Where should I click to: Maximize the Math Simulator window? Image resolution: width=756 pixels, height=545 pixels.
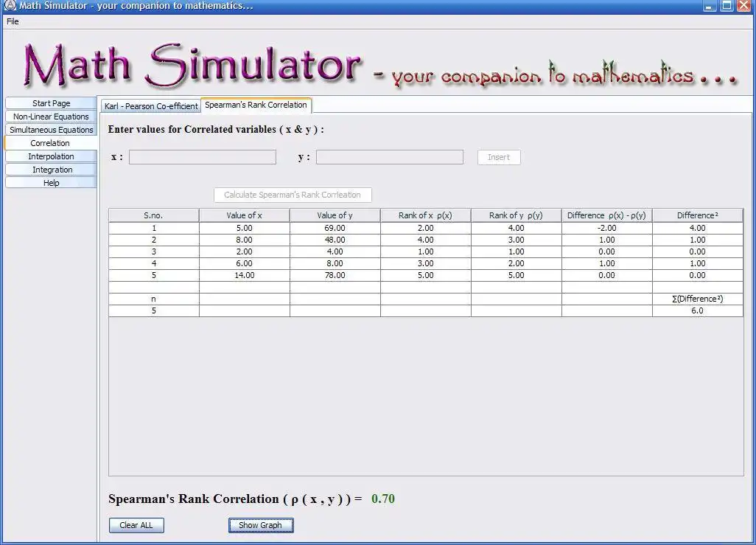click(x=726, y=7)
